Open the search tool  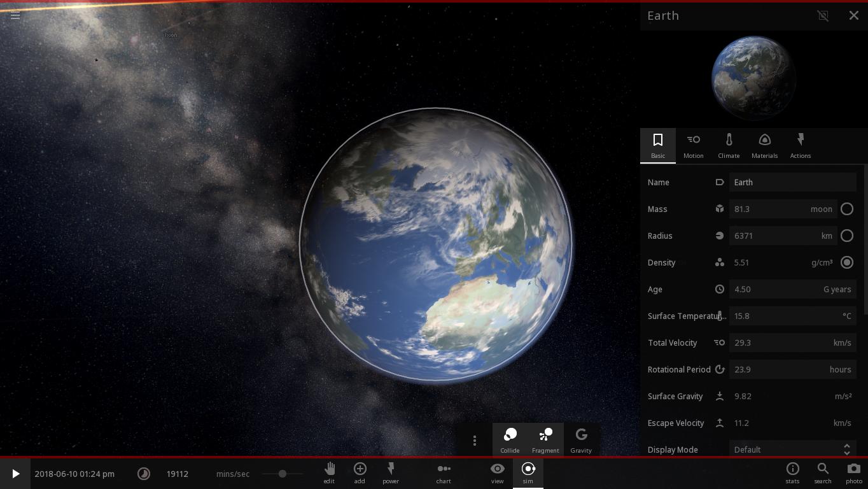pos(823,473)
